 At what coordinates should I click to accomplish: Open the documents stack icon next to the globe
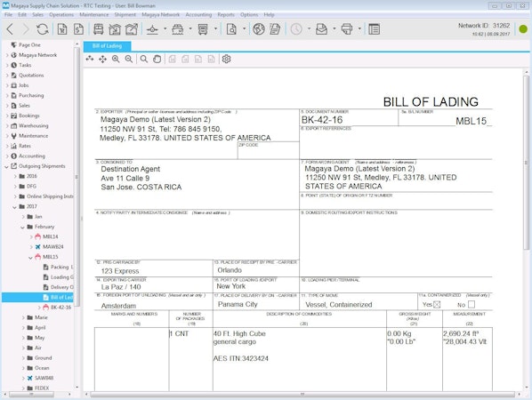click(x=275, y=29)
